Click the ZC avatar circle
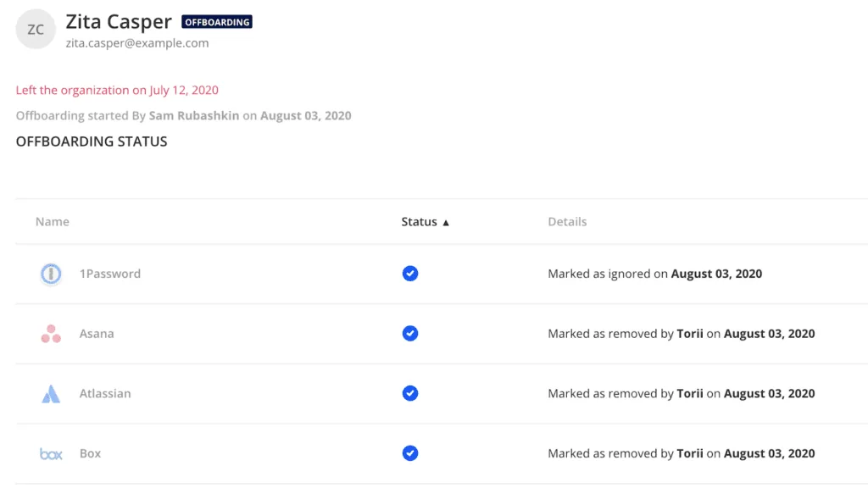This screenshot has height=488, width=868. 36,29
